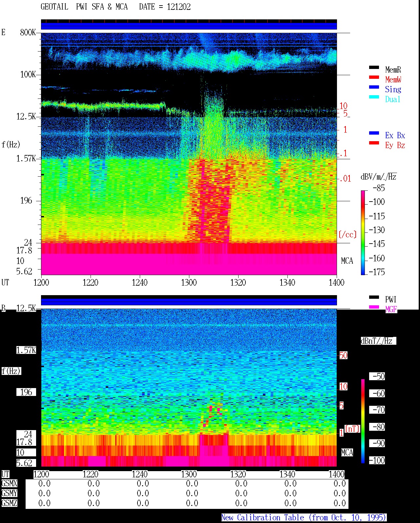This screenshot has width=420, height=523.
Task: Click the black MemR legend swatch
Action: click(374, 67)
